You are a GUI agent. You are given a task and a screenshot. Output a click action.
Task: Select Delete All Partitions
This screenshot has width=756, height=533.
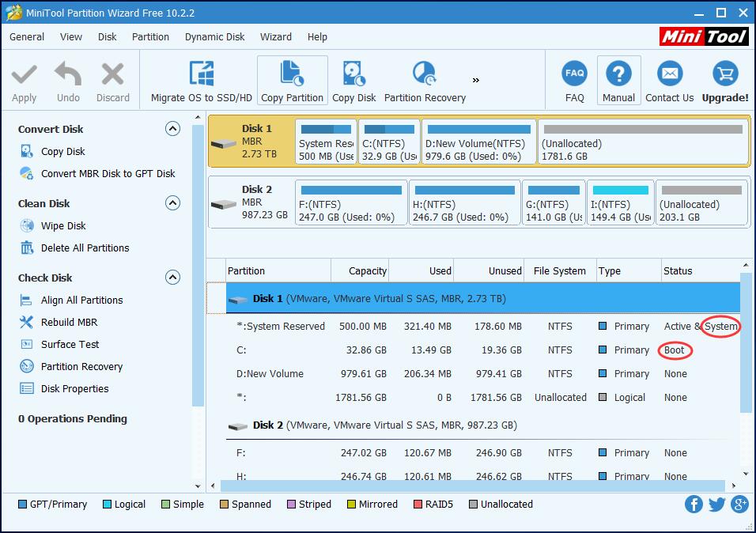[85, 248]
